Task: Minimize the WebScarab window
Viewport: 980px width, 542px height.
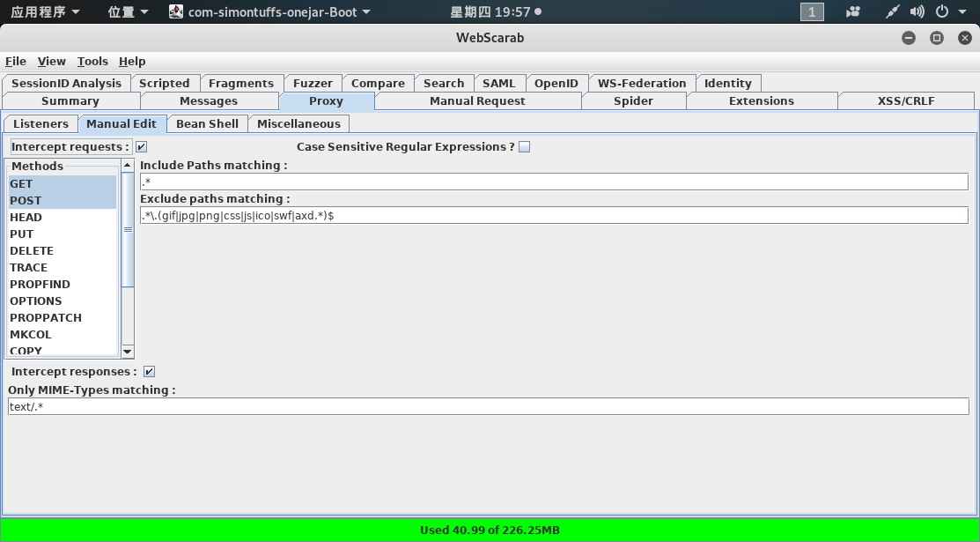Action: point(909,38)
